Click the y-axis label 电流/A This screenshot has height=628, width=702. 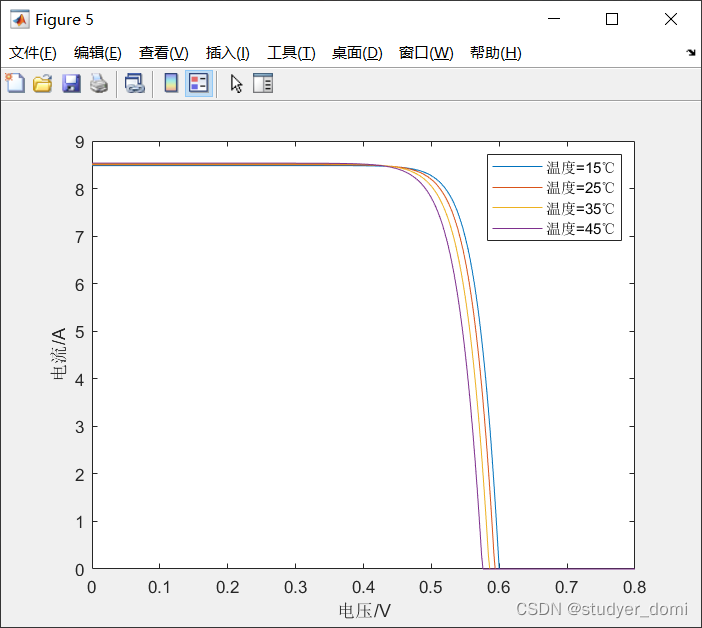pos(59,354)
